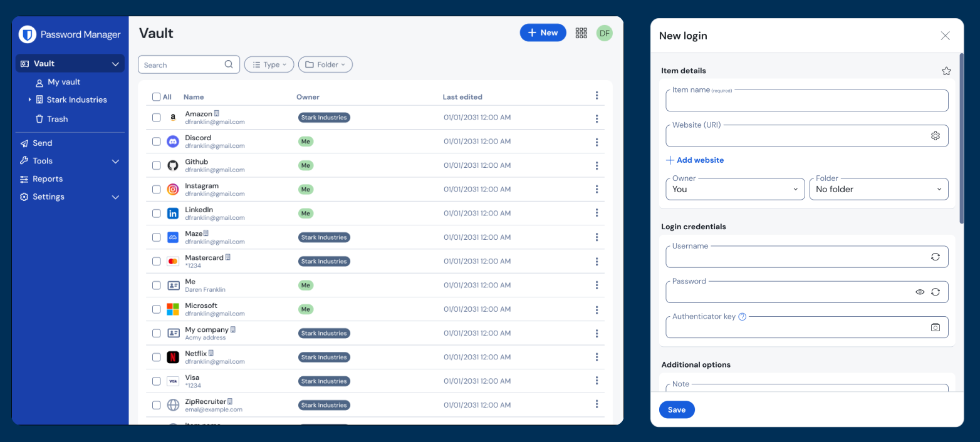Sort by Last edited column header
This screenshot has width=980, height=442.
coord(462,97)
